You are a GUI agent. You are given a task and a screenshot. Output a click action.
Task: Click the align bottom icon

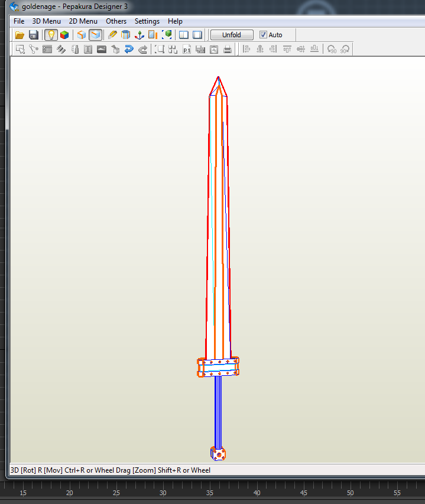coord(314,49)
